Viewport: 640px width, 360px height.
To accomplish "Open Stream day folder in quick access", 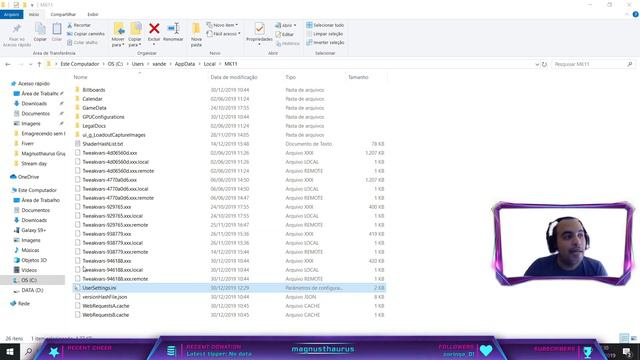I will pyautogui.click(x=34, y=163).
